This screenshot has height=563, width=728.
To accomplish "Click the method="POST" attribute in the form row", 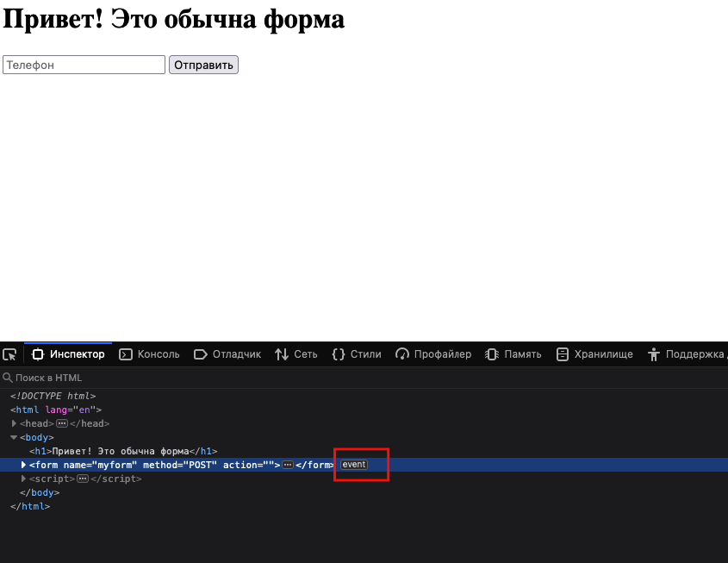I will click(180, 465).
